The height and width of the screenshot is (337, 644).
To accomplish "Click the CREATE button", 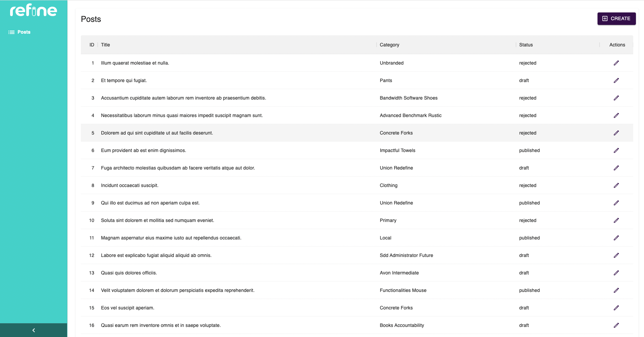I will coord(617,18).
